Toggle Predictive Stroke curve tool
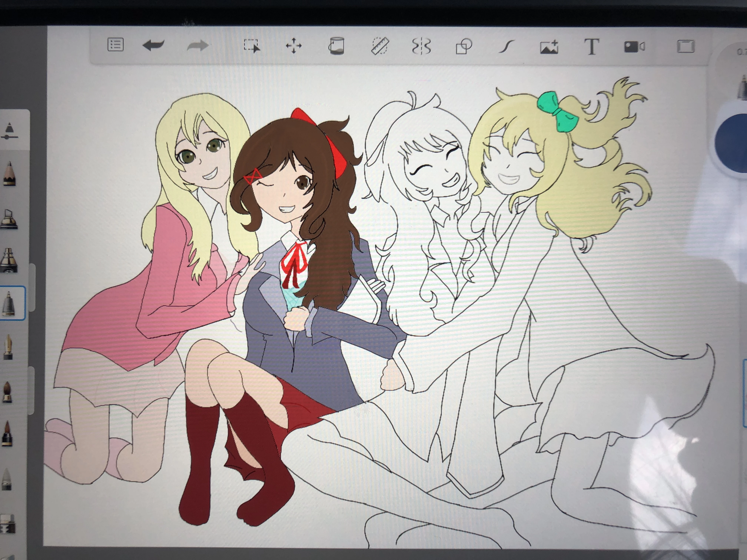 [x=506, y=47]
